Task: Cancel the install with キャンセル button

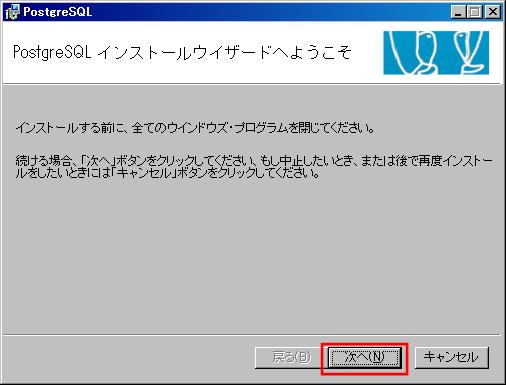Action: click(x=452, y=358)
